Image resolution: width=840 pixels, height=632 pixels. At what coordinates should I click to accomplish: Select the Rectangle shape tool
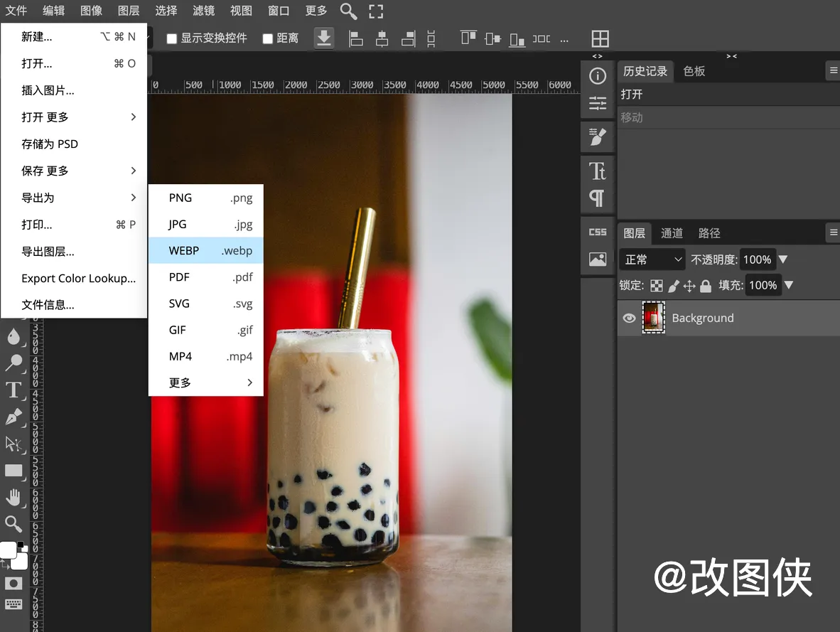14,471
